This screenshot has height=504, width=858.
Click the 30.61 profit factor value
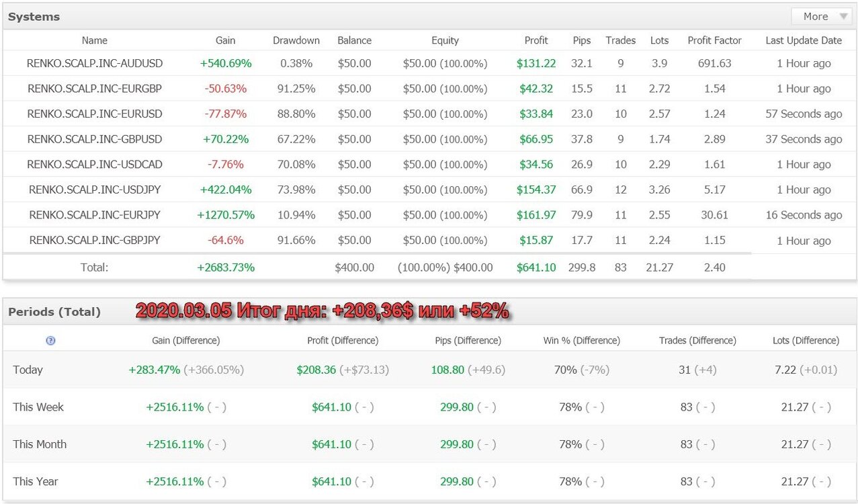coord(715,215)
